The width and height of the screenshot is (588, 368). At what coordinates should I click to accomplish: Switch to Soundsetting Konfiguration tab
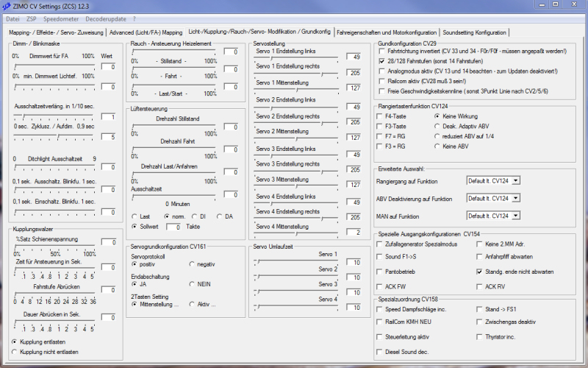pos(474,32)
